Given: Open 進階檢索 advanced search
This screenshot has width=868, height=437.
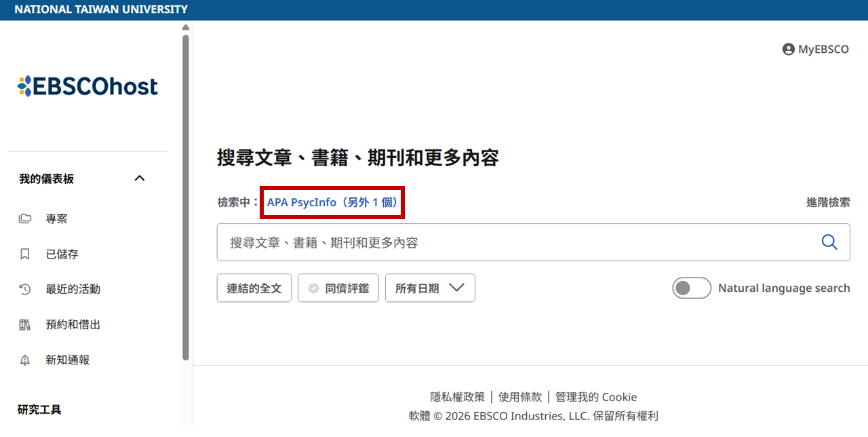Looking at the screenshot, I should click(827, 202).
